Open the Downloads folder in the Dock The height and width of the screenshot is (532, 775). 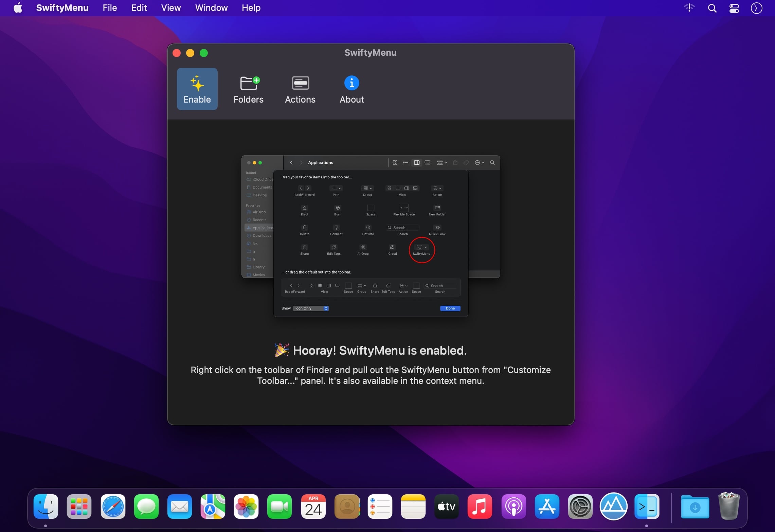[x=695, y=507]
